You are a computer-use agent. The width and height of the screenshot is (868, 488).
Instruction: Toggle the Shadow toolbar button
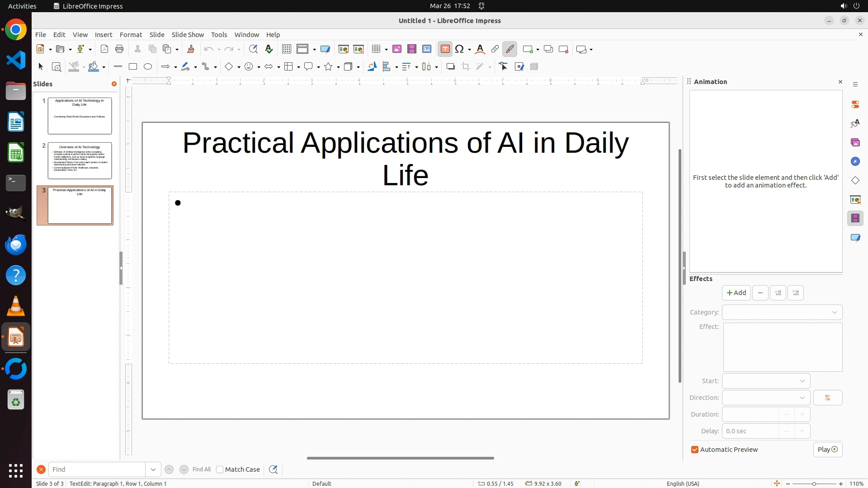[450, 67]
